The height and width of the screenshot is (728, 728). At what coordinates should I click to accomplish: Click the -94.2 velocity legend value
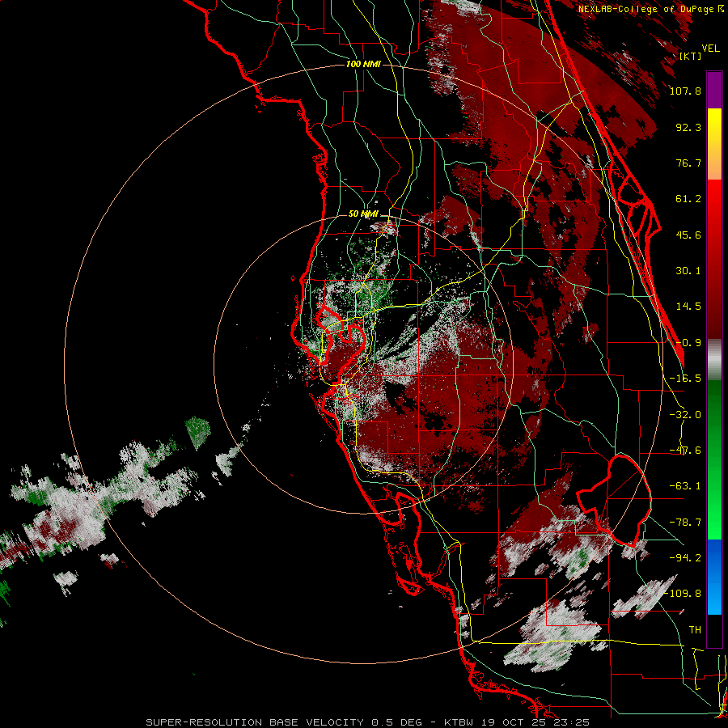tap(685, 558)
